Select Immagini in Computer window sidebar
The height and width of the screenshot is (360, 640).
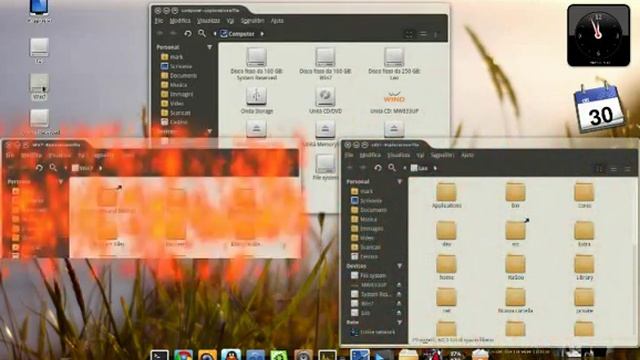[x=177, y=94]
